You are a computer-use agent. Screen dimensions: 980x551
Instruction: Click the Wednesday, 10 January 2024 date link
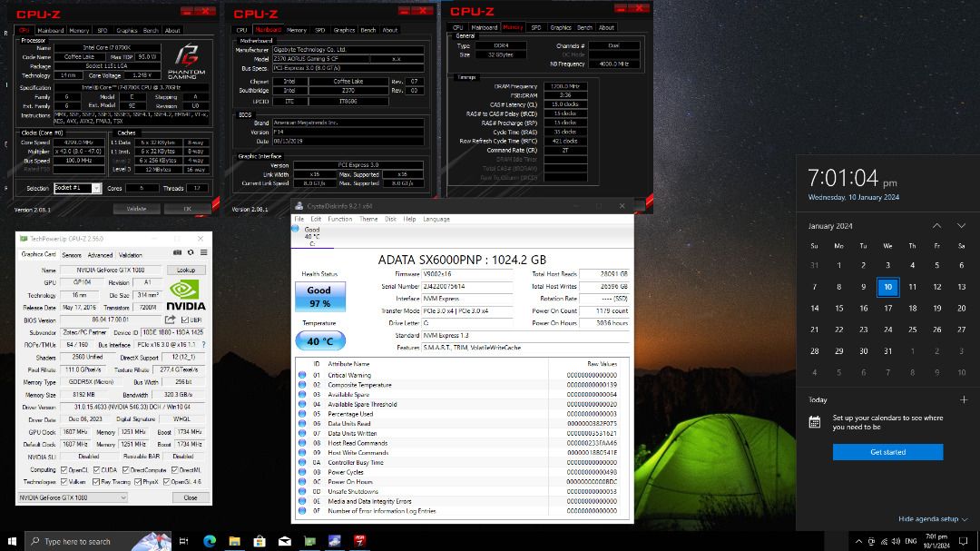click(x=853, y=197)
